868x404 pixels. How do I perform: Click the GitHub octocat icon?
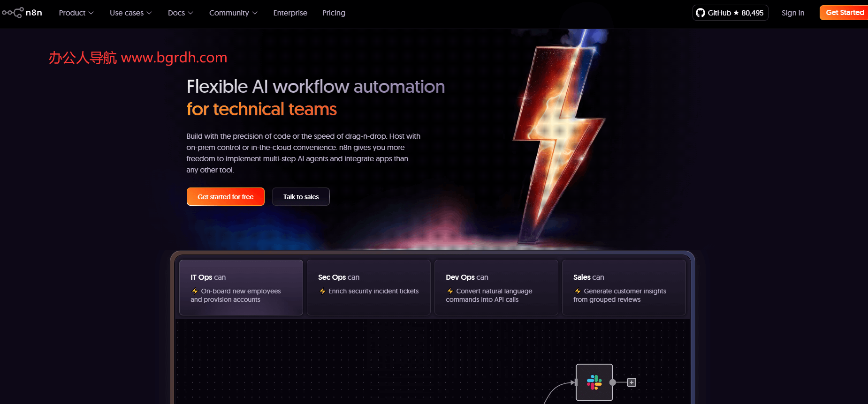pyautogui.click(x=700, y=13)
